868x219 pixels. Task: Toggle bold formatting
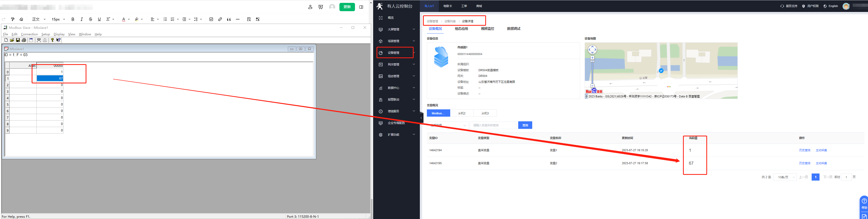pos(73,19)
